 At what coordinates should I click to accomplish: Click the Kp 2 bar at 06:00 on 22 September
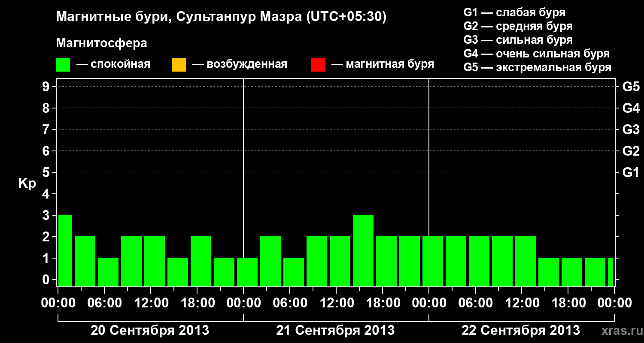click(x=479, y=261)
